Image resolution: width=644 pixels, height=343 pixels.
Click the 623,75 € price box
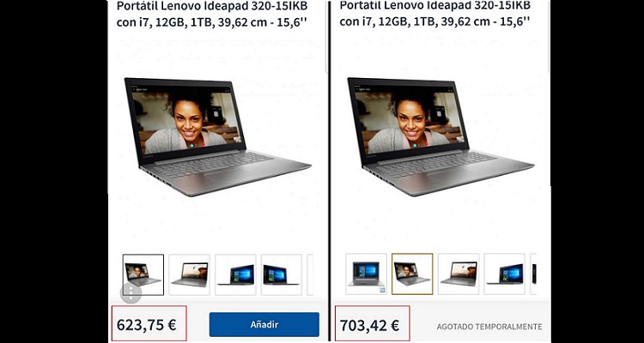(x=149, y=323)
